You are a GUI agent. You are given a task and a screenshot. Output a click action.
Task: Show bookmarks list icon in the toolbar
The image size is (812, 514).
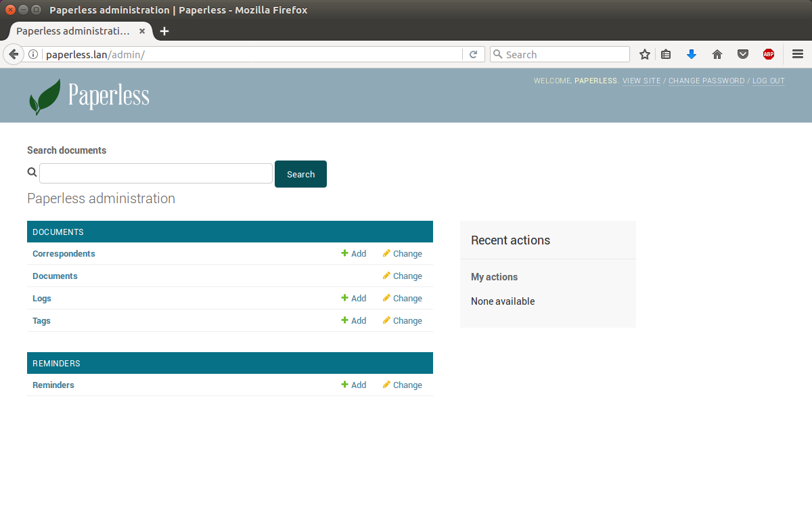point(666,54)
